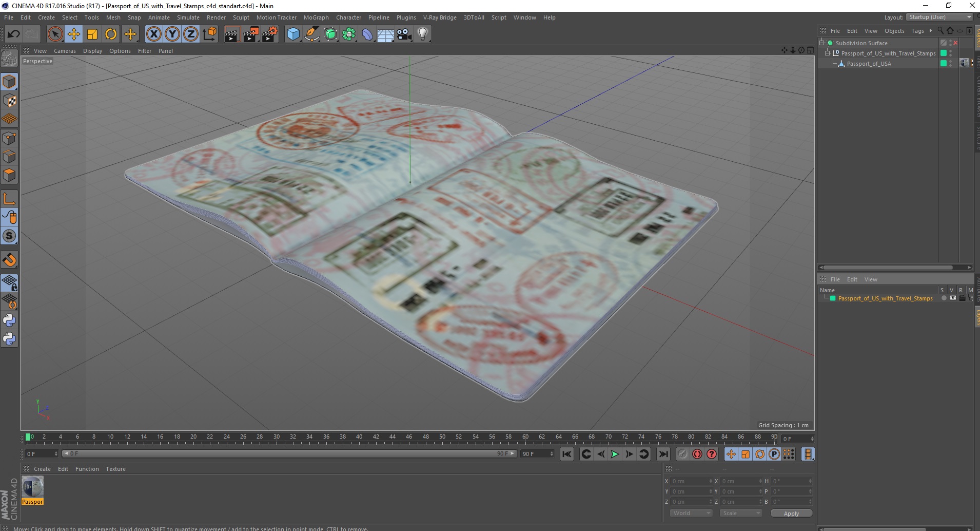Select Passport_of_US_with_Travel_Stamps layer row
This screenshot has height=531, width=980.
point(885,298)
